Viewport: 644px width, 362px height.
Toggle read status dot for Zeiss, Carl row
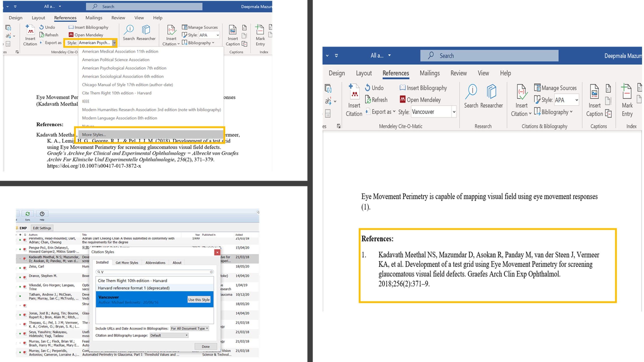tap(20, 268)
